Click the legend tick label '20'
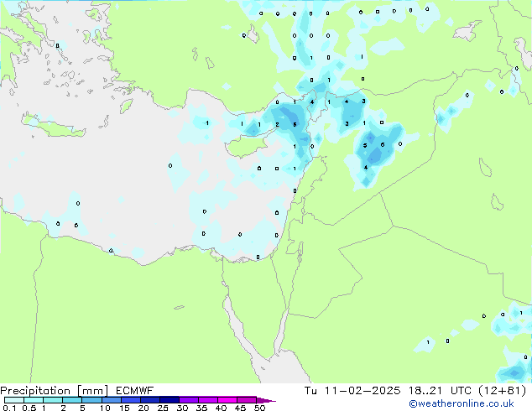This screenshot has height=411, width=532. tap(143, 408)
